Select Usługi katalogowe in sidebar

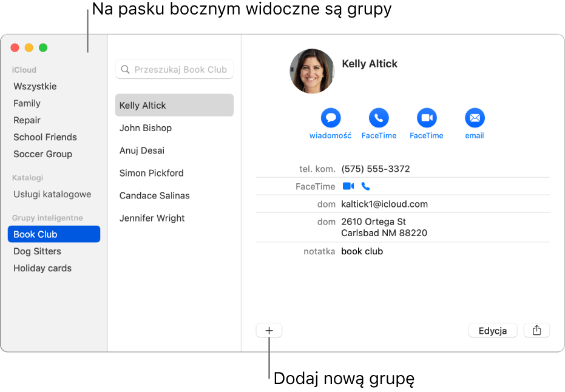[52, 195]
